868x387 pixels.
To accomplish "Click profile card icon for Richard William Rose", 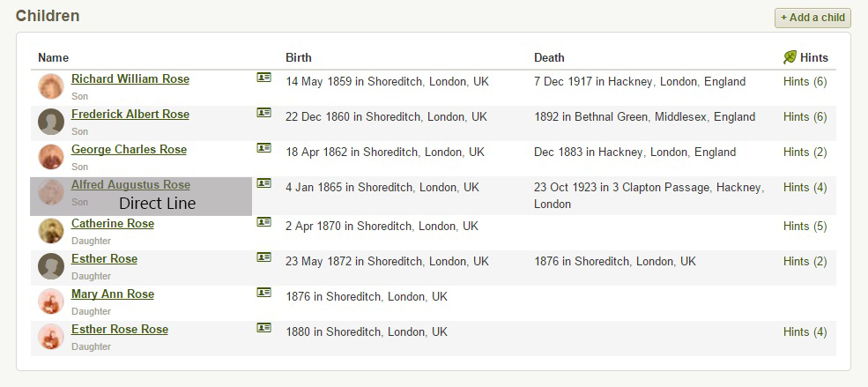I will click(263, 78).
